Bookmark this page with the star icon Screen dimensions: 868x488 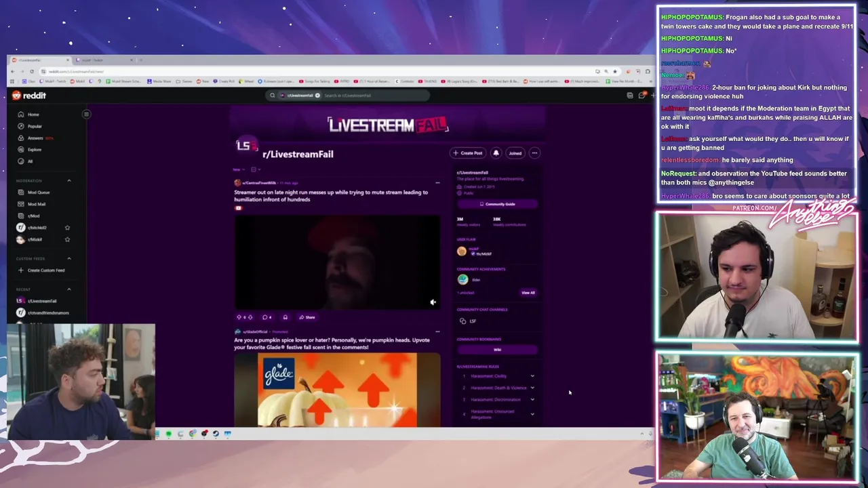[x=615, y=71]
